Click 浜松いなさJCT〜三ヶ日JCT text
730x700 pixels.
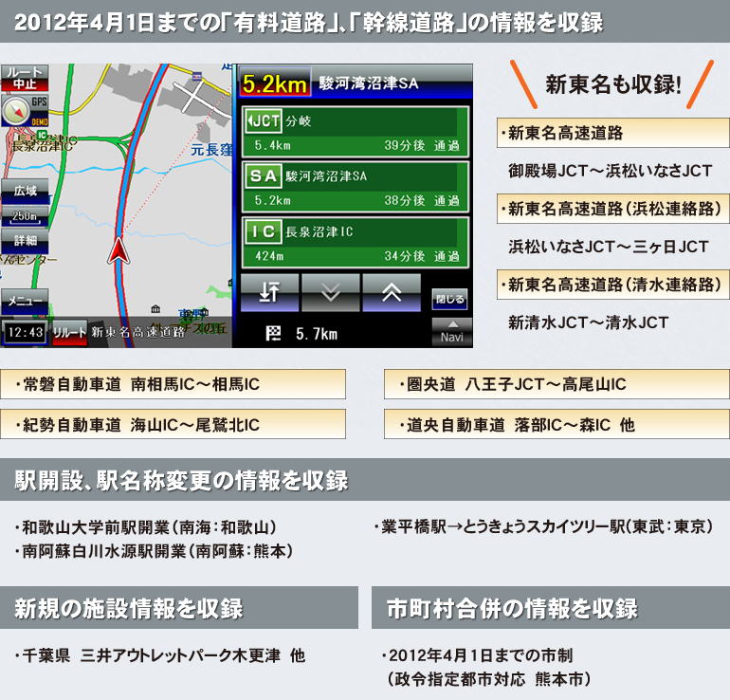tap(609, 247)
